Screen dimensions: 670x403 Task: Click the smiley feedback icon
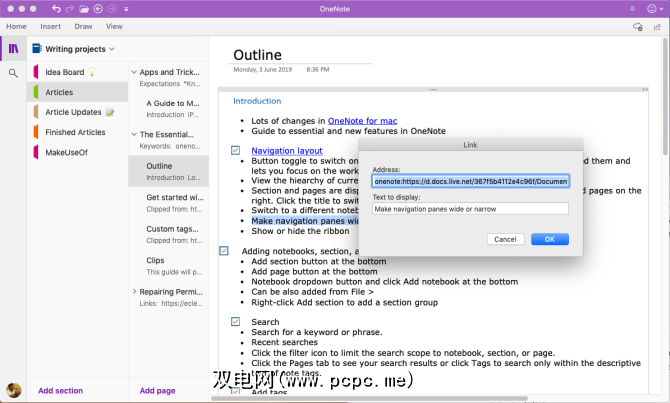(653, 8)
